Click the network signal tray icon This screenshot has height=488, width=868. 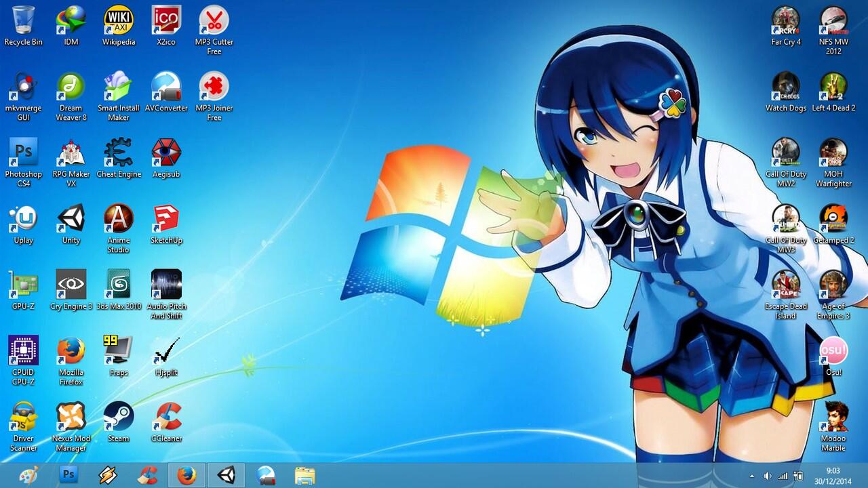click(783, 476)
